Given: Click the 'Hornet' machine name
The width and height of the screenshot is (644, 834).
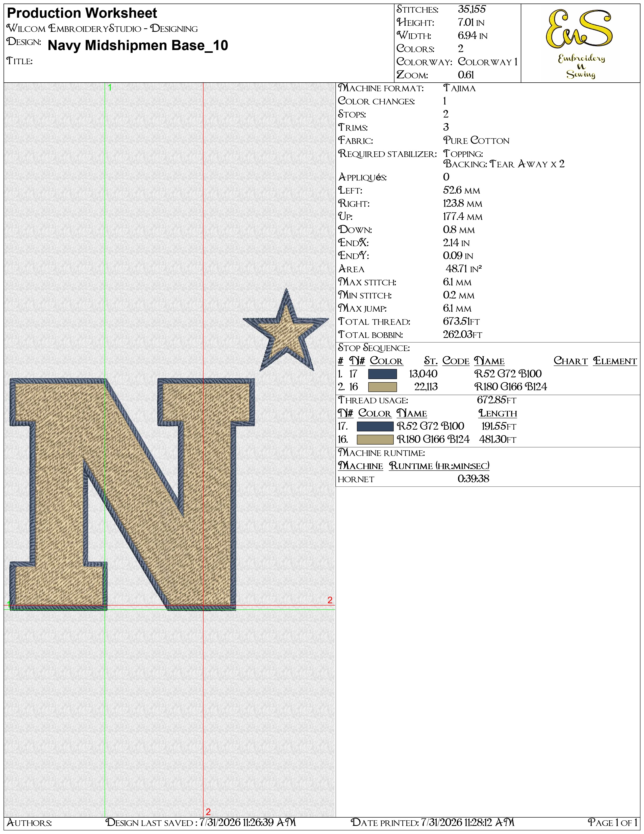Looking at the screenshot, I should (x=356, y=479).
